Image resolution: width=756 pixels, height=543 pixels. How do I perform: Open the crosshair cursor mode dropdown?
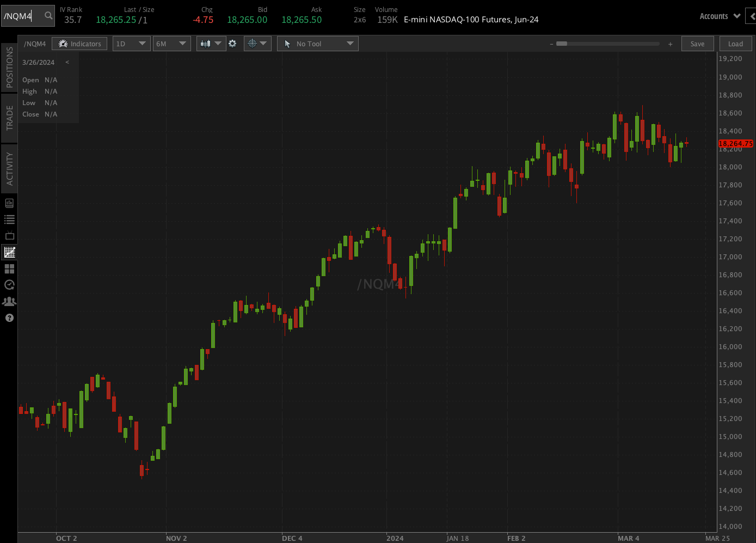257,44
